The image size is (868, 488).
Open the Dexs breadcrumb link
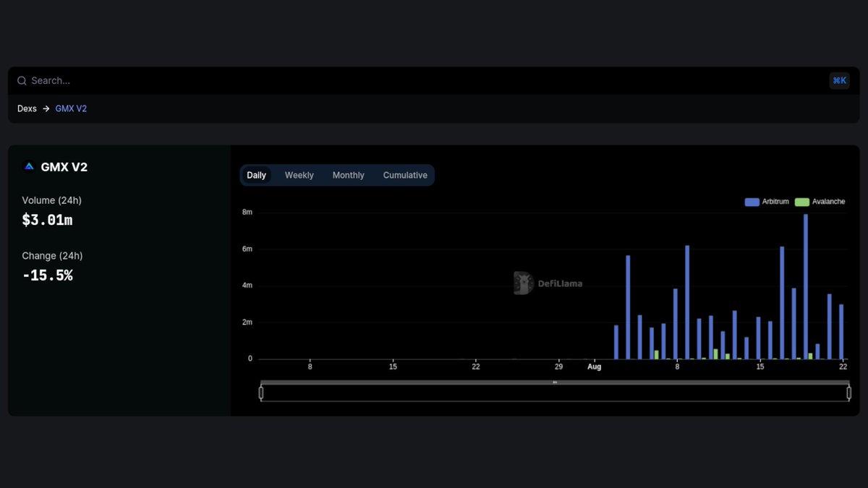click(x=27, y=108)
